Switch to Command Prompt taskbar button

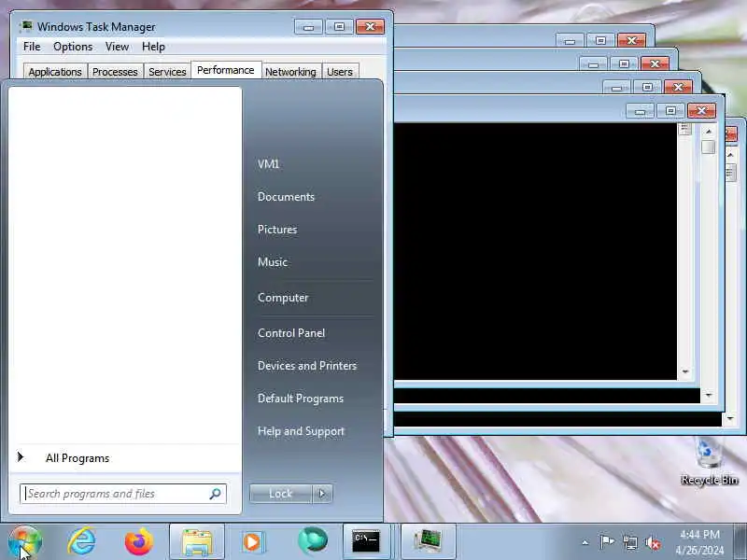click(366, 542)
